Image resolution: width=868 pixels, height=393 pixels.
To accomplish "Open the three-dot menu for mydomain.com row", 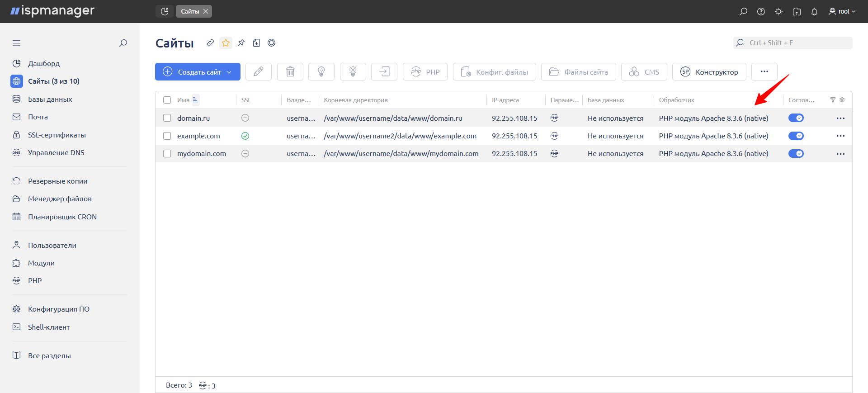I will [840, 154].
